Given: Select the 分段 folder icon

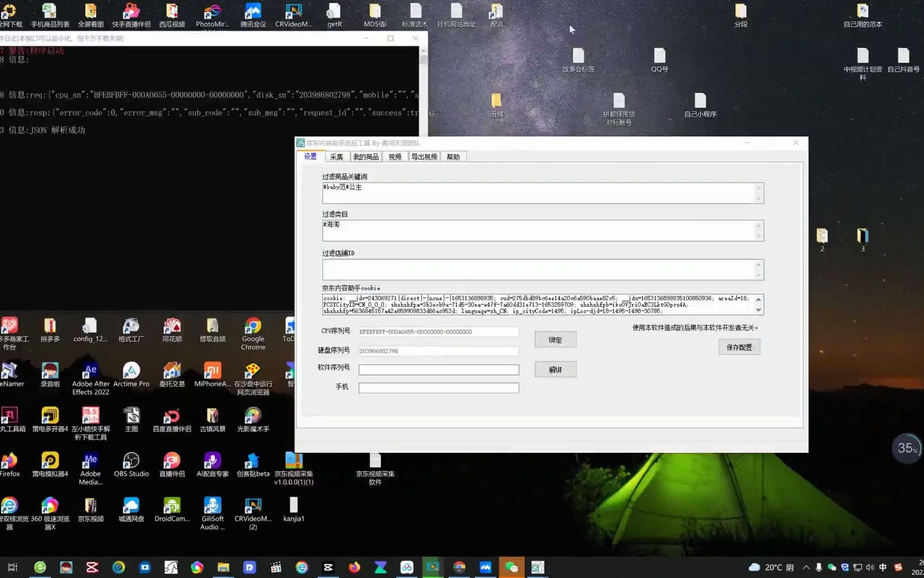Looking at the screenshot, I should pos(741,16).
